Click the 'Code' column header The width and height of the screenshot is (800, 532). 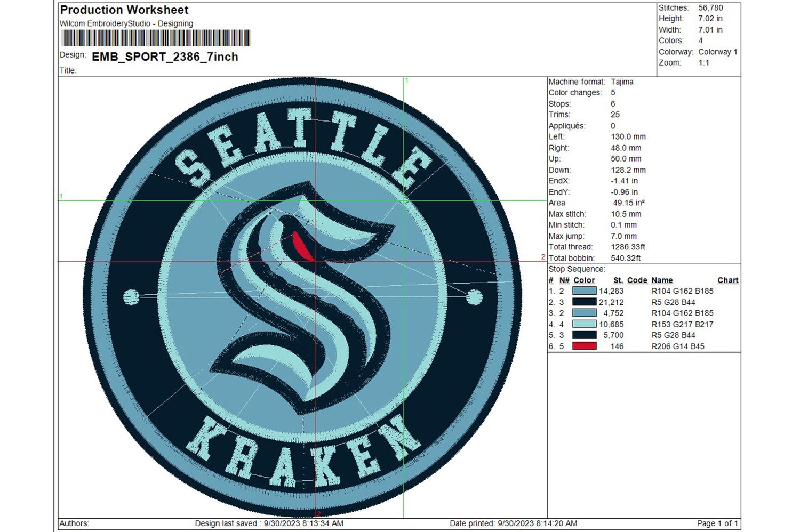click(x=637, y=280)
